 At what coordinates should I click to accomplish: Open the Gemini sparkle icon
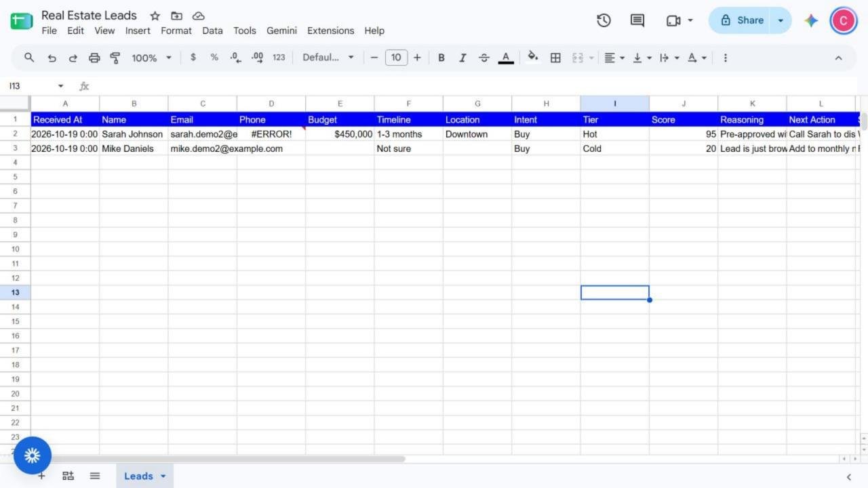[x=811, y=20]
